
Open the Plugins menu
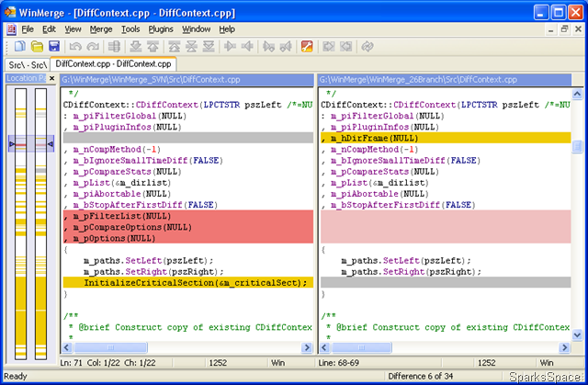(161, 29)
